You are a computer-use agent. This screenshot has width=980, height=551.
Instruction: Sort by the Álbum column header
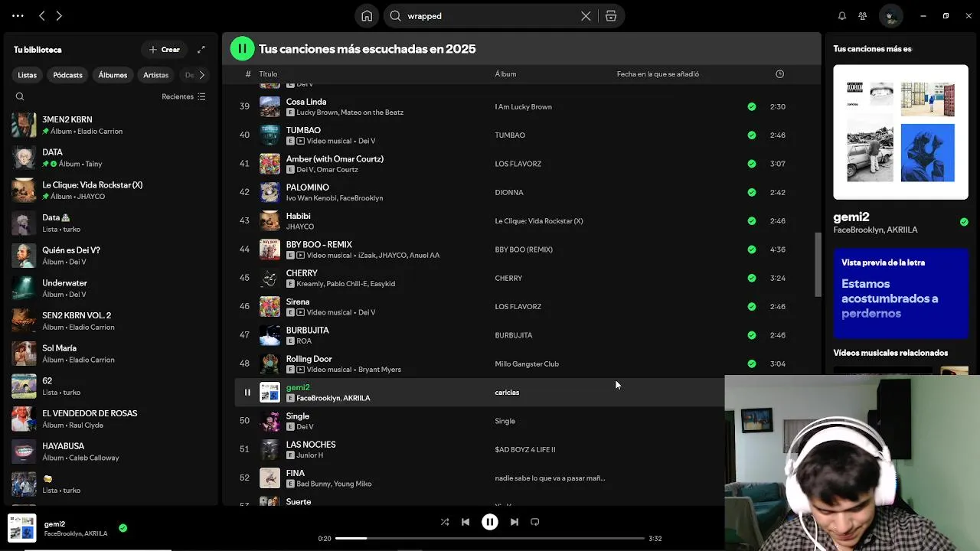tap(505, 74)
